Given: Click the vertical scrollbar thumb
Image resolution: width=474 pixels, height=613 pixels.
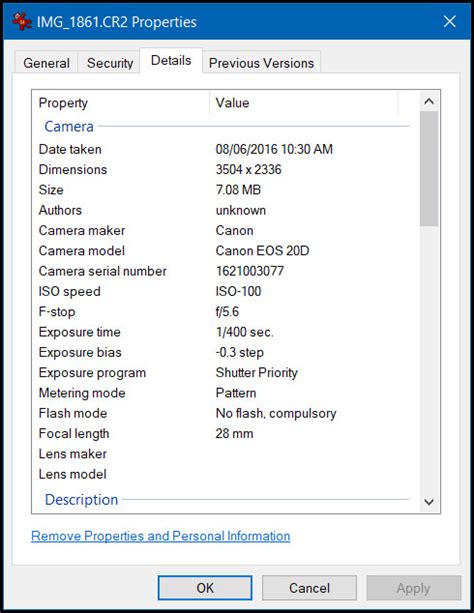Looking at the screenshot, I should click(x=429, y=168).
